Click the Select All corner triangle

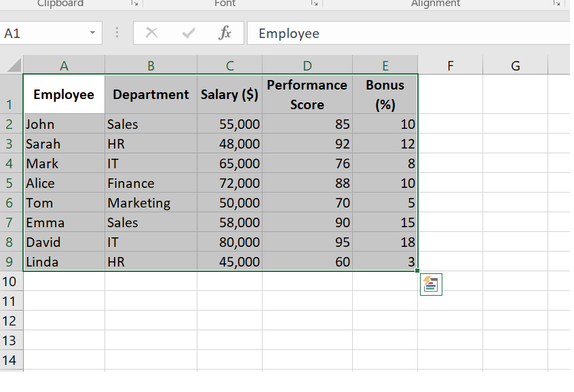click(x=13, y=66)
